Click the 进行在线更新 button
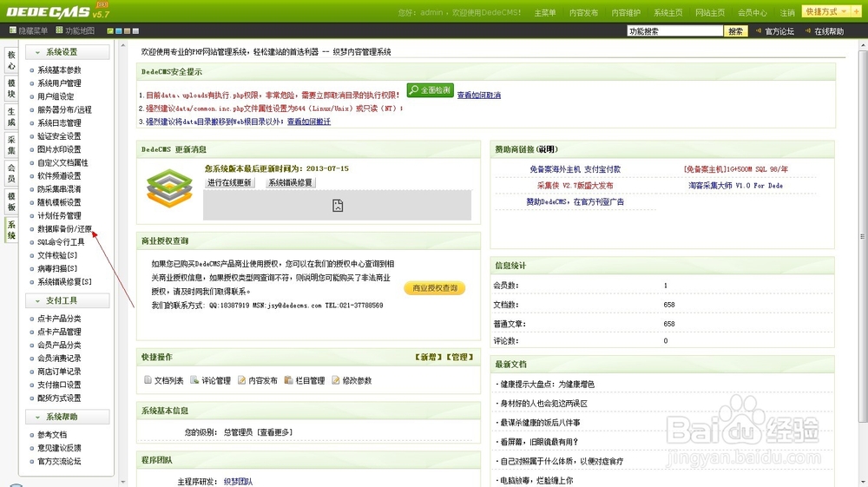868x487 pixels. pyautogui.click(x=229, y=182)
